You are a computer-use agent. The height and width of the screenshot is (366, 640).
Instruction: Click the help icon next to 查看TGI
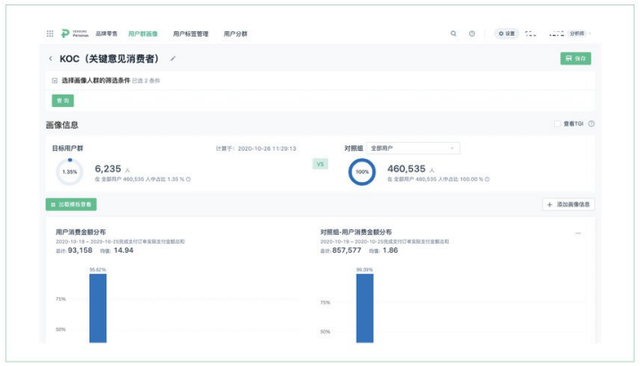tap(591, 124)
